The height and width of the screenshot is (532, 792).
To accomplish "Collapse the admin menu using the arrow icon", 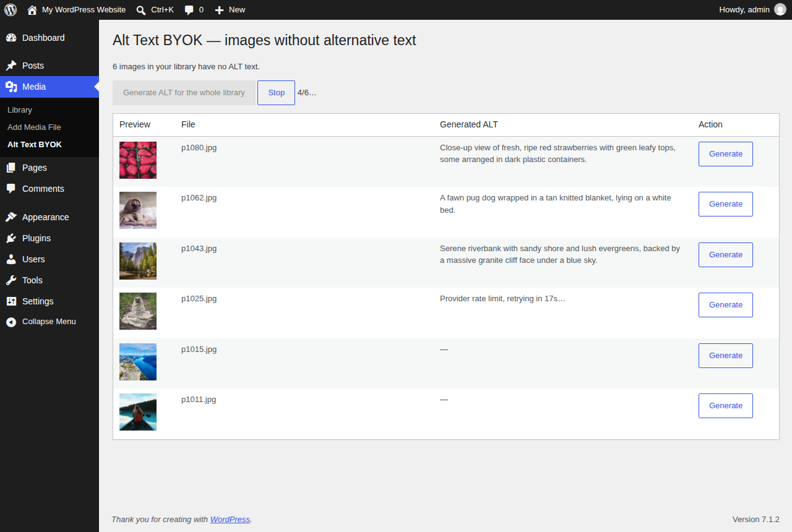I will click(x=11, y=322).
